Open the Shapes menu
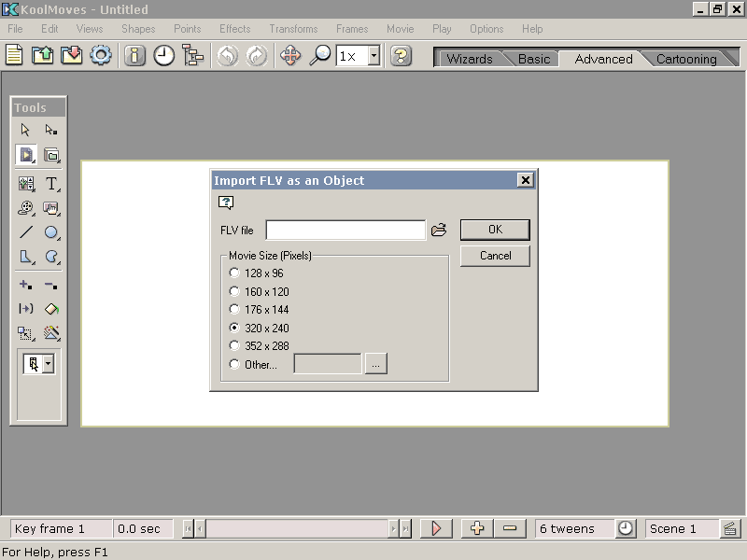This screenshot has width=747, height=560. [x=138, y=29]
